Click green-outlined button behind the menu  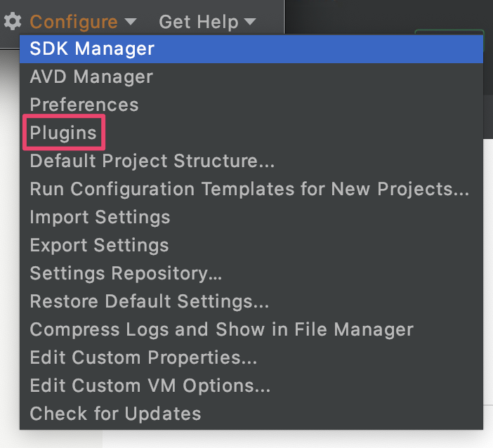(x=449, y=32)
